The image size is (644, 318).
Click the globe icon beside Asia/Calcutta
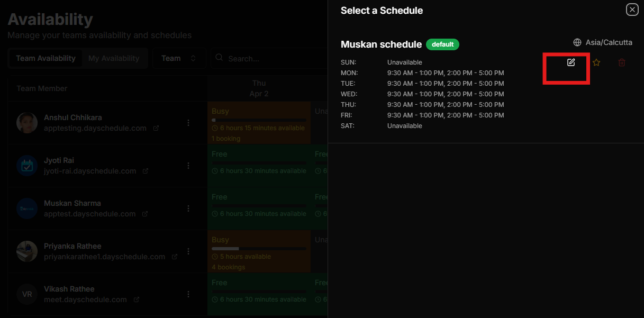point(577,42)
